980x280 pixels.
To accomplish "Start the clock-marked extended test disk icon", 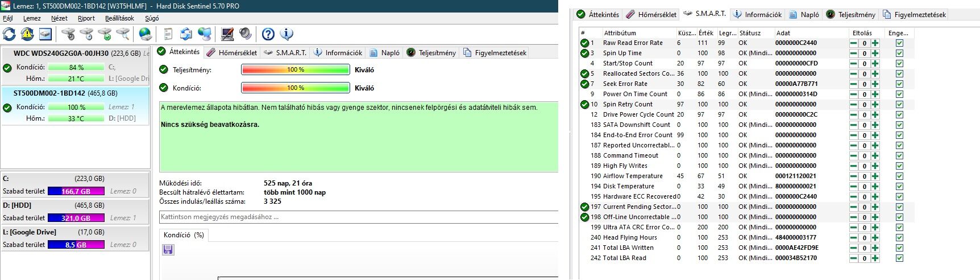I will point(86,34).
